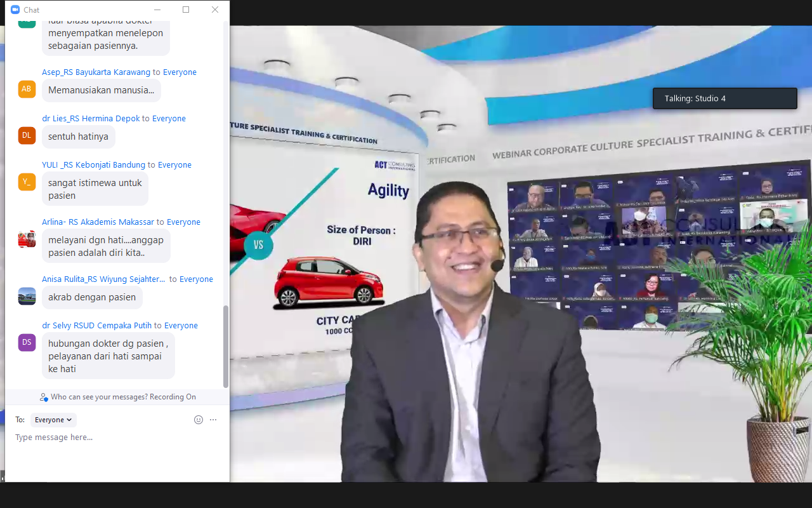Open the emoji picker in chat
Screen dimensions: 812x508
[199, 420]
